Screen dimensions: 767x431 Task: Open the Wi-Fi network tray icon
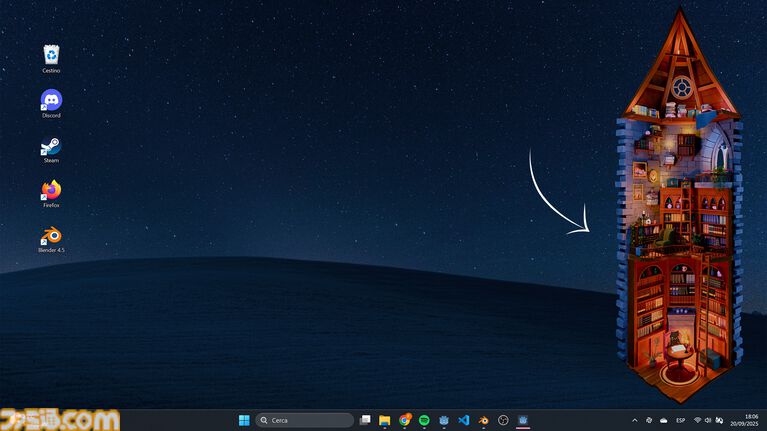tap(698, 420)
